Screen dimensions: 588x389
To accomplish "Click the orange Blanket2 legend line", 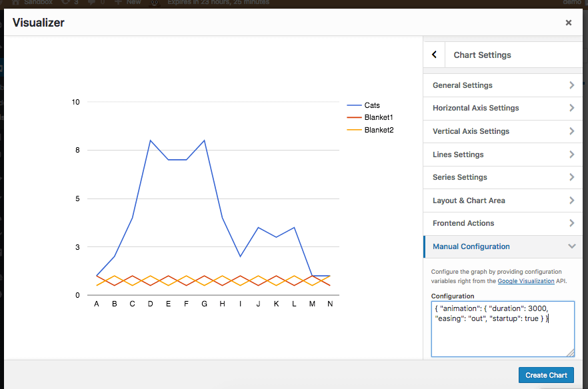I will 354,130.
